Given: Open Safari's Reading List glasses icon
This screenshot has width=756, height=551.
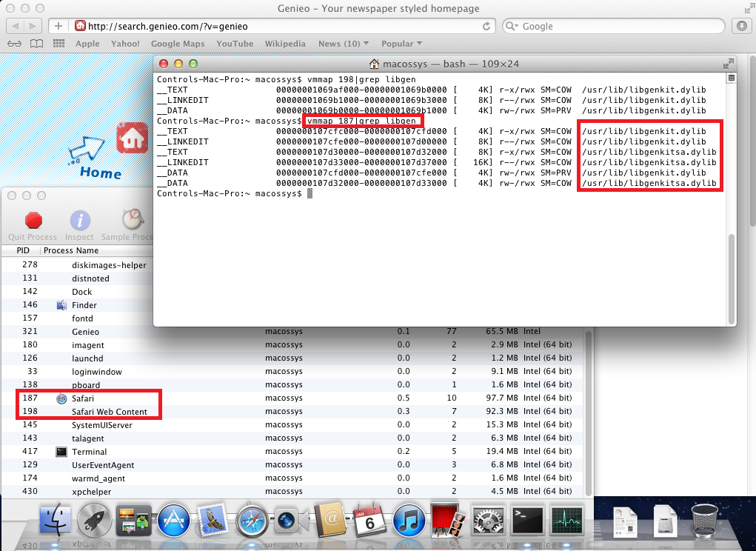Looking at the screenshot, I should (15, 44).
